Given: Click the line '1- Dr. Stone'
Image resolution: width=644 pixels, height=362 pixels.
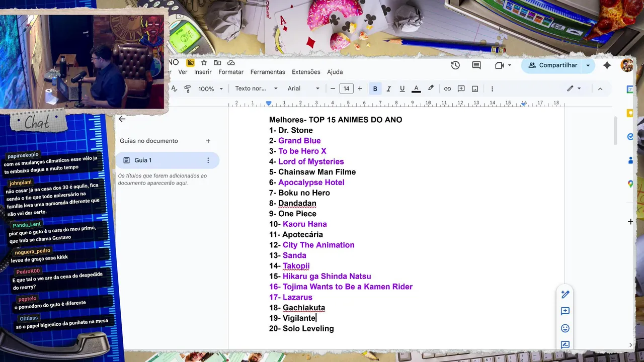Looking at the screenshot, I should tap(291, 130).
